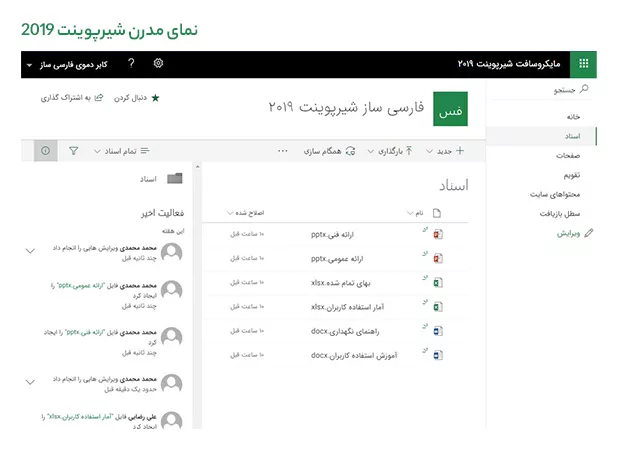Screen dimensions: 617x455
Task: Open the file بهای تمام شده.xlsx
Action: 340,283
